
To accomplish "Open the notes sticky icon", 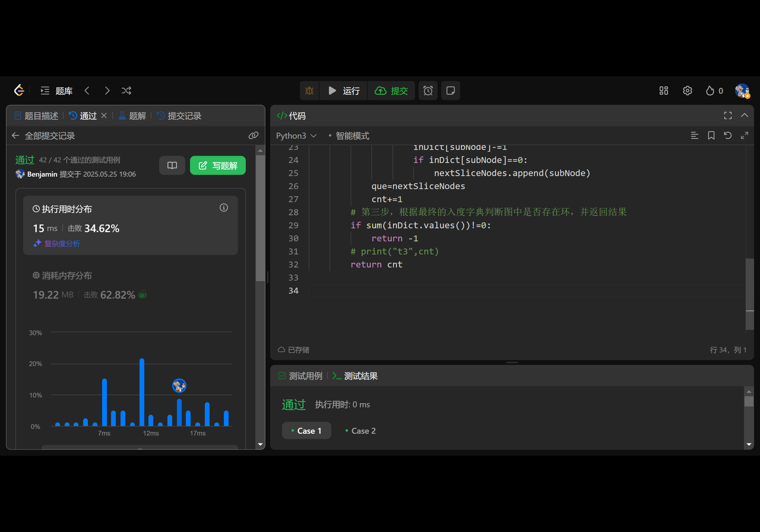I will 450,91.
